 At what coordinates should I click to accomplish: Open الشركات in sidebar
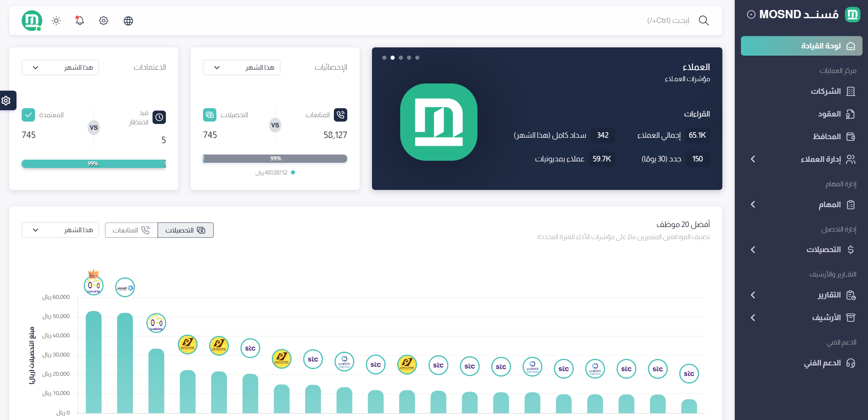801,91
